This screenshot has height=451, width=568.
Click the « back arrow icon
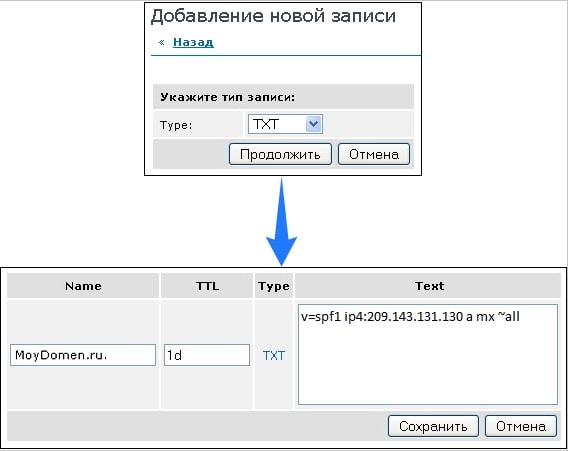(162, 43)
